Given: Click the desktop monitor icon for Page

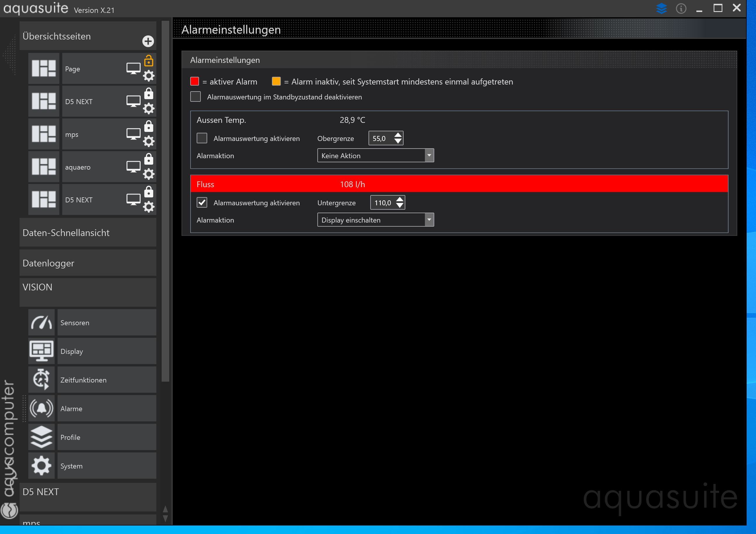Looking at the screenshot, I should [133, 68].
